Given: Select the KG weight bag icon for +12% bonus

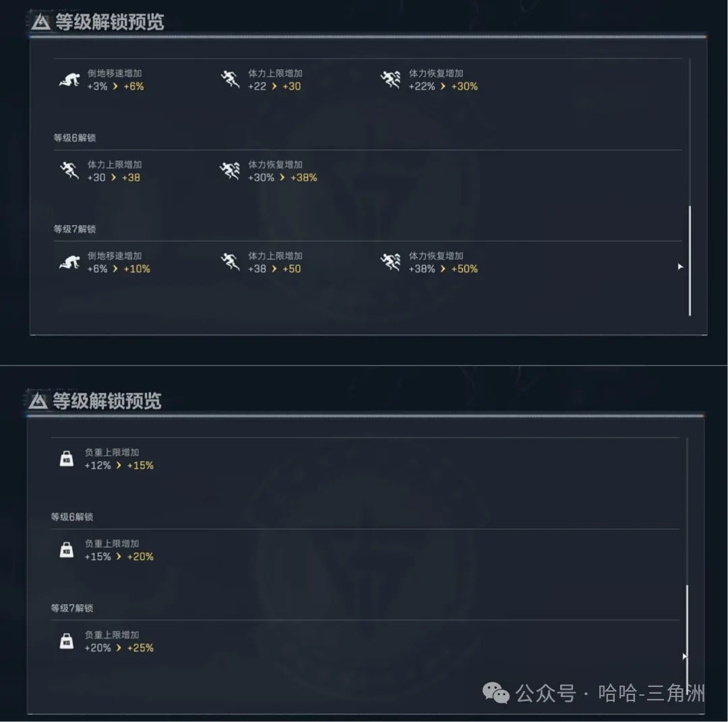Looking at the screenshot, I should pyautogui.click(x=65, y=458).
